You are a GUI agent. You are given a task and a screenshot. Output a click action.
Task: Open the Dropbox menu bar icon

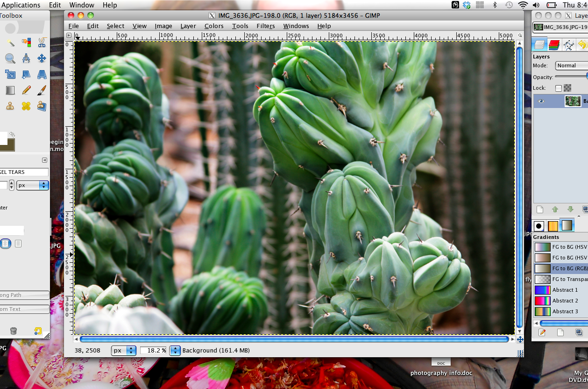click(467, 5)
